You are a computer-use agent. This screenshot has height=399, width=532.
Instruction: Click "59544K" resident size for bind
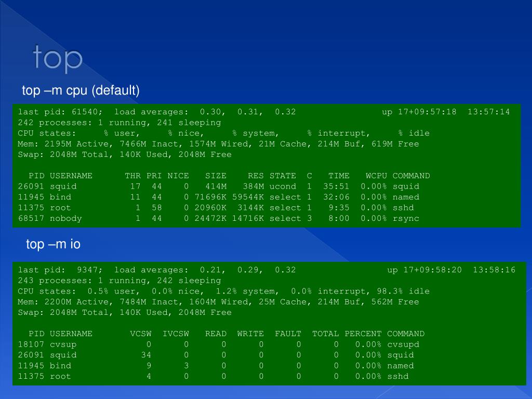coord(248,197)
